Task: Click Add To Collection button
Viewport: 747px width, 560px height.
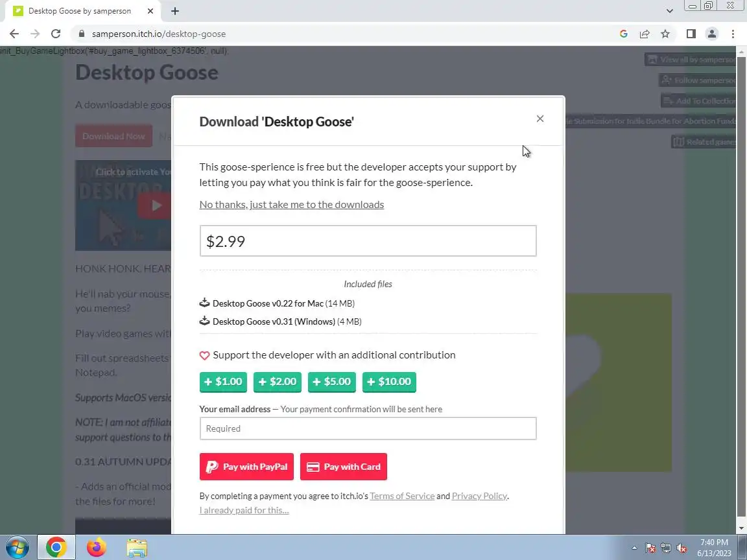Action: (699, 100)
